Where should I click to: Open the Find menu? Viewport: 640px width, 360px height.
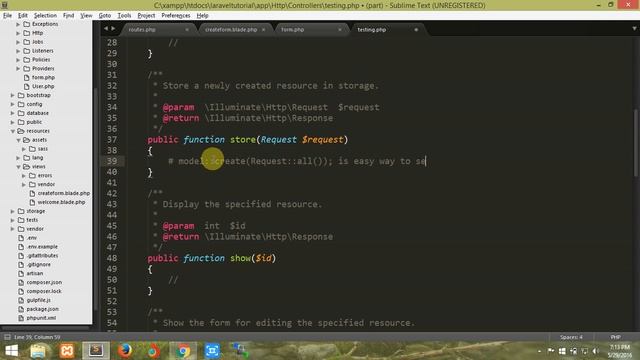pos(68,16)
